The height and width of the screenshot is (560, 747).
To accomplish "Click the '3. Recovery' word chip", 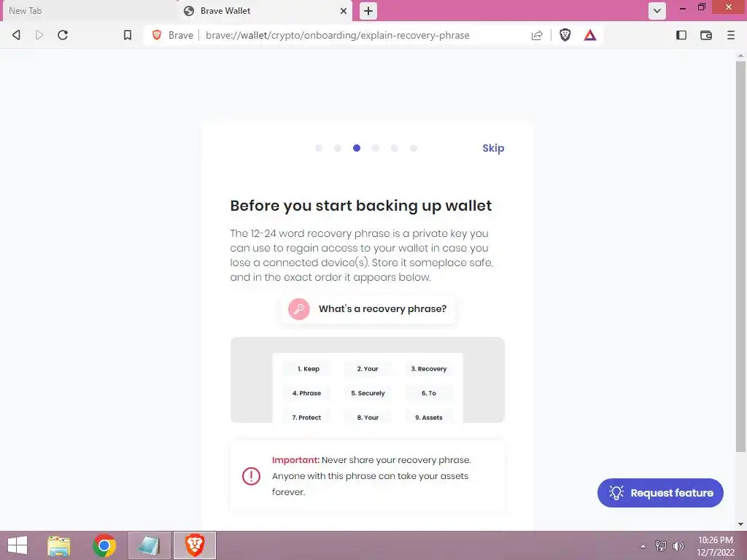I will click(x=429, y=368).
